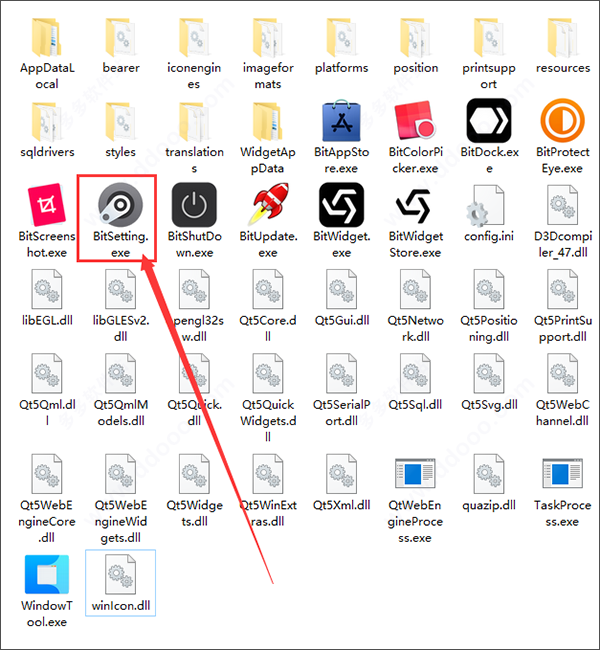
Task: Click the BitDock.exe application icon
Action: click(489, 121)
